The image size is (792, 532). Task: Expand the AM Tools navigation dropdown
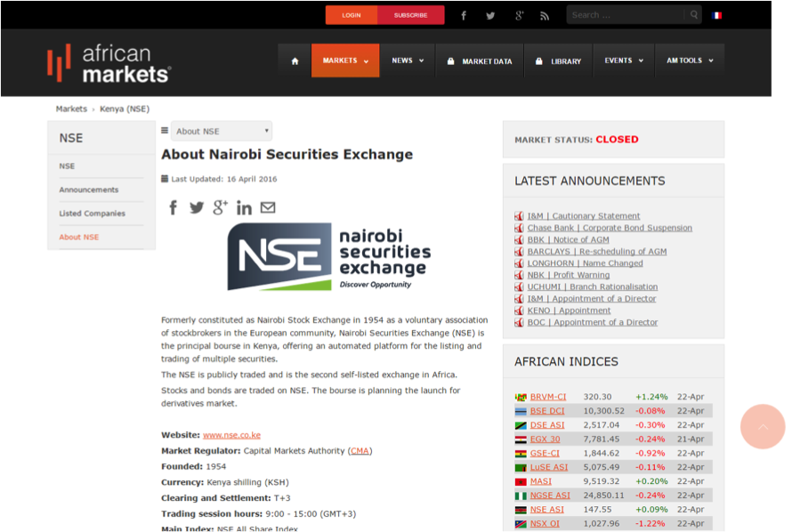pyautogui.click(x=690, y=60)
